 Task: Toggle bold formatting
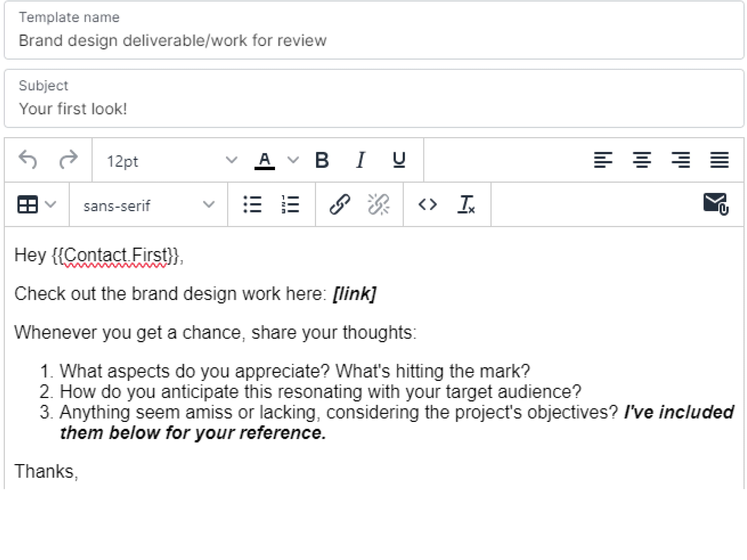[321, 160]
